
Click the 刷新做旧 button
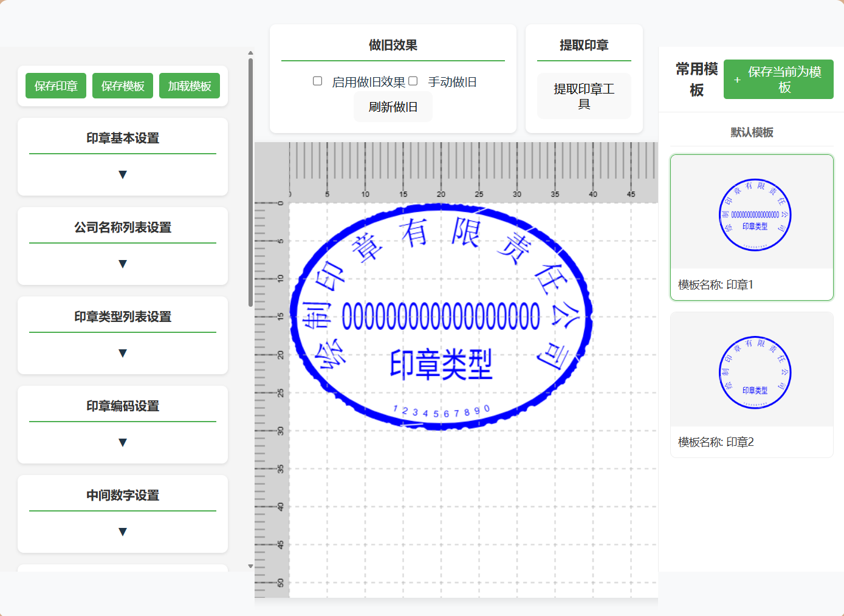click(x=393, y=106)
